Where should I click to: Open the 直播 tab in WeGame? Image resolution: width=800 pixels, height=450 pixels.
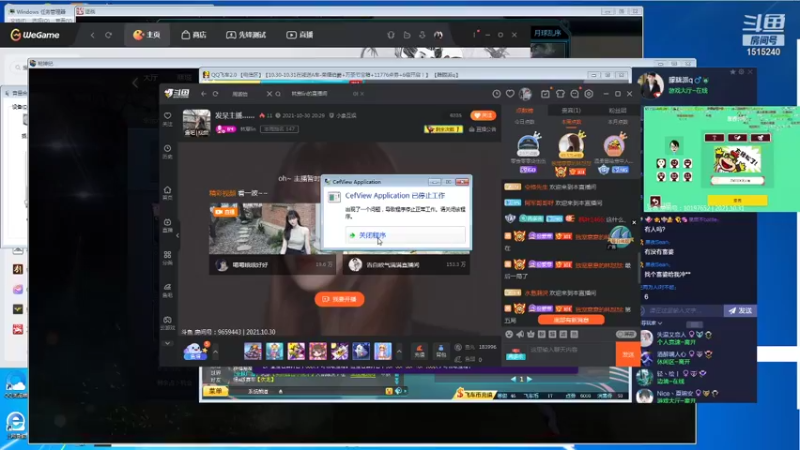[300, 35]
